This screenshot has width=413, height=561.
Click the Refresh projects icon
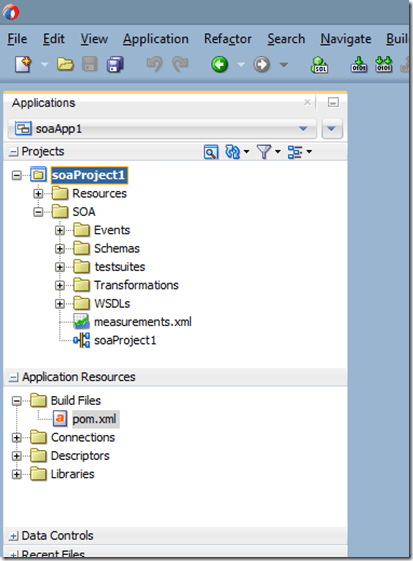coord(233,152)
